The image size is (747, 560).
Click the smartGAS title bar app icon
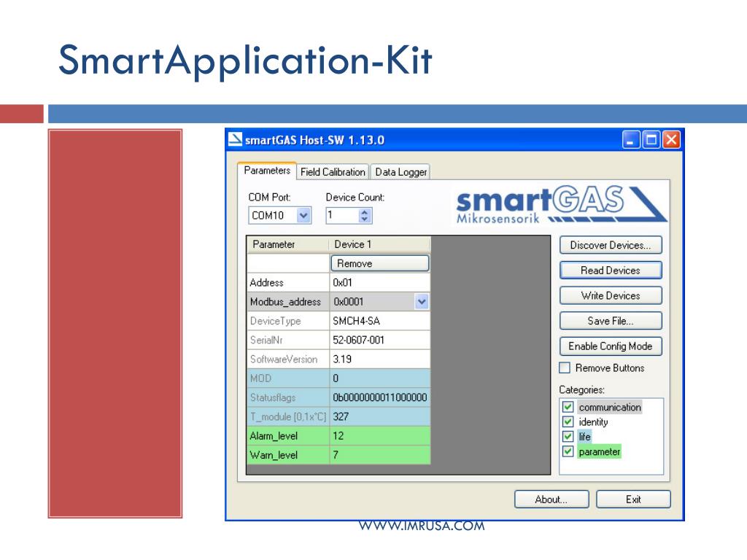pos(235,139)
